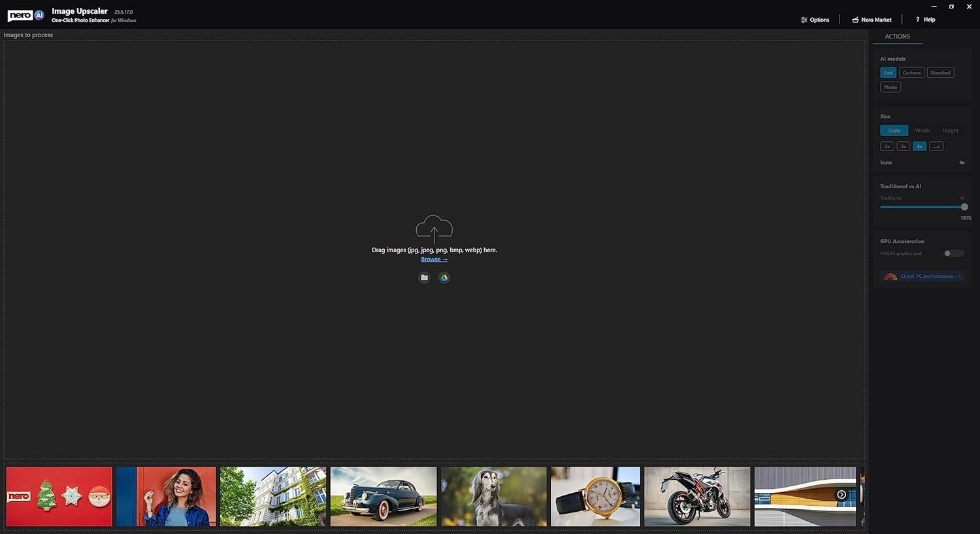Open Nero Market store
This screenshot has width=980, height=534.
point(872,20)
